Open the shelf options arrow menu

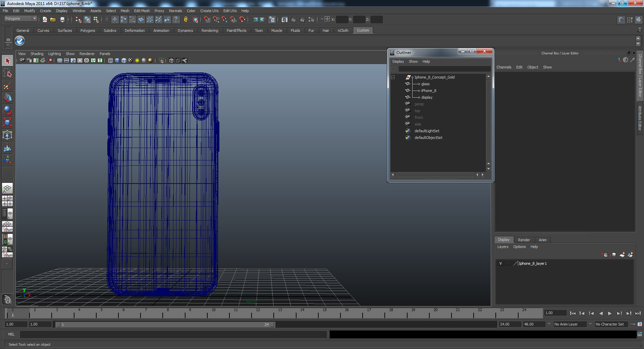coord(8,45)
